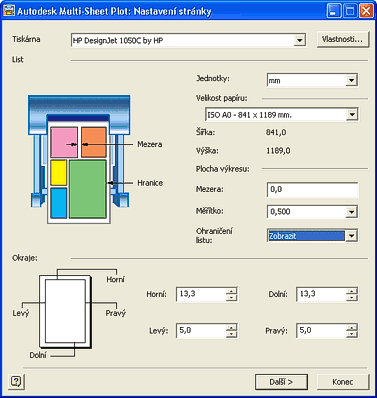The height and width of the screenshot is (398, 377).
Task: Open the Tiskárna printer dropdown
Action: click(300, 40)
